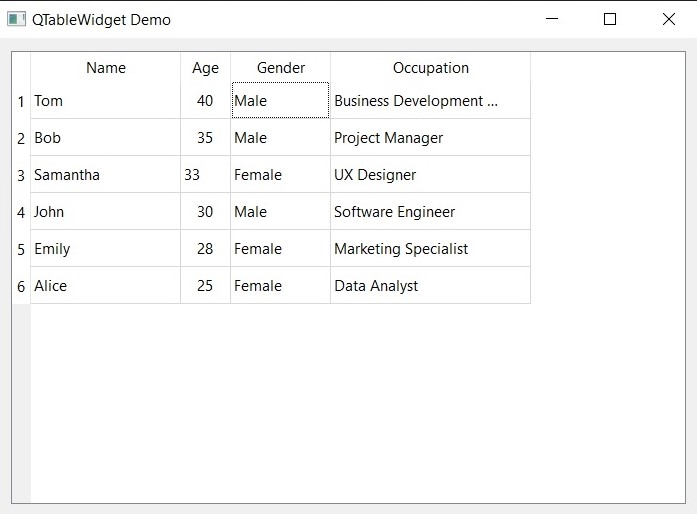Select row 6 via its row header
The height and width of the screenshot is (514, 697).
pyautogui.click(x=21, y=285)
